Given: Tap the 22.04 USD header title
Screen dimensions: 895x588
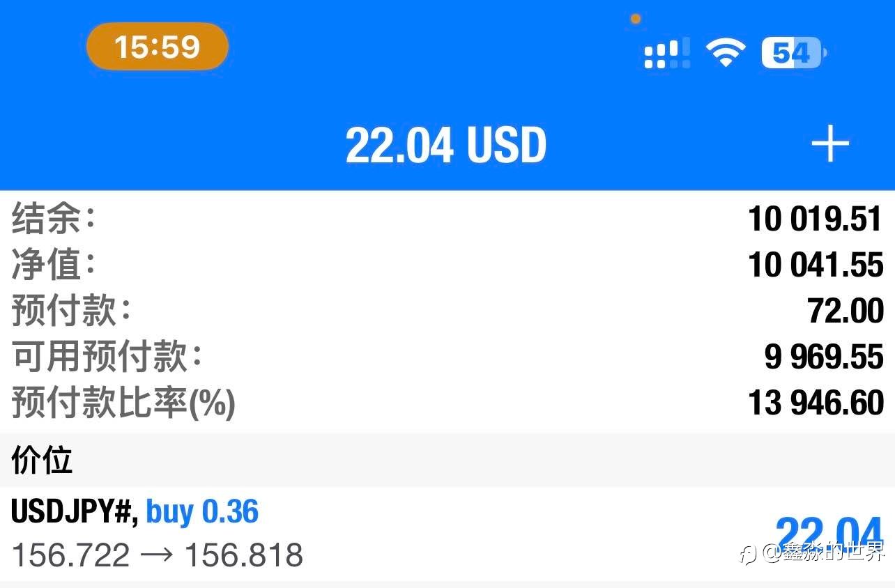Looking at the screenshot, I should (x=446, y=146).
